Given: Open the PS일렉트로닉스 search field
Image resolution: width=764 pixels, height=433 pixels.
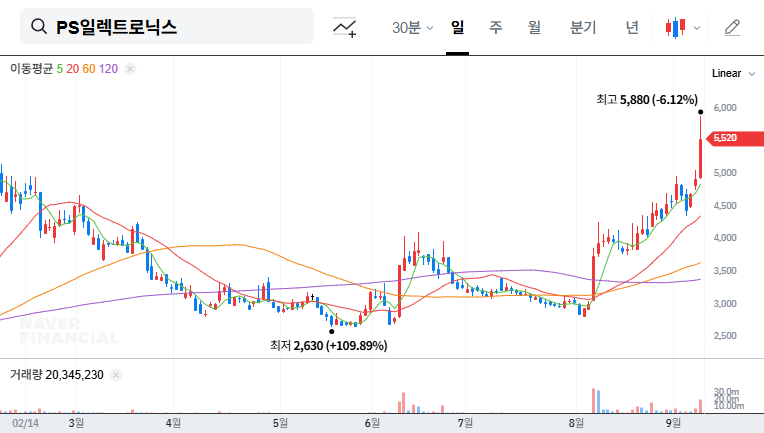Looking at the screenshot, I should (x=167, y=26).
